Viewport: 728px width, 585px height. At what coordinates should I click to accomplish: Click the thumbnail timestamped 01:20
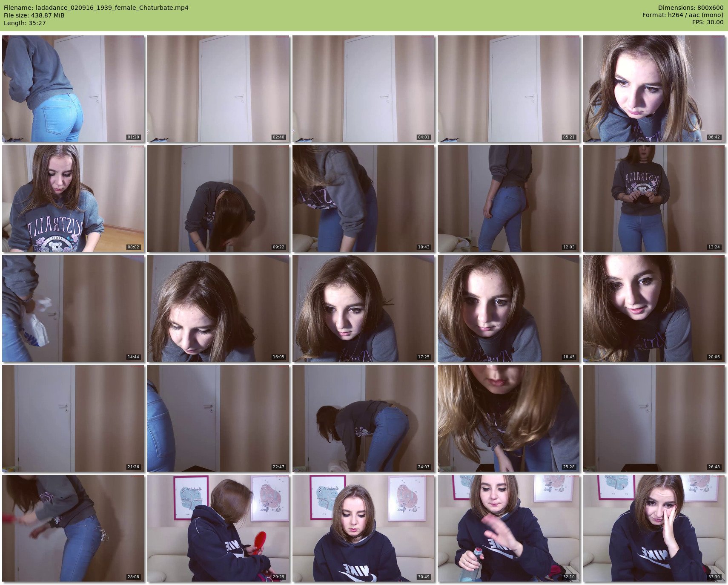[73, 89]
